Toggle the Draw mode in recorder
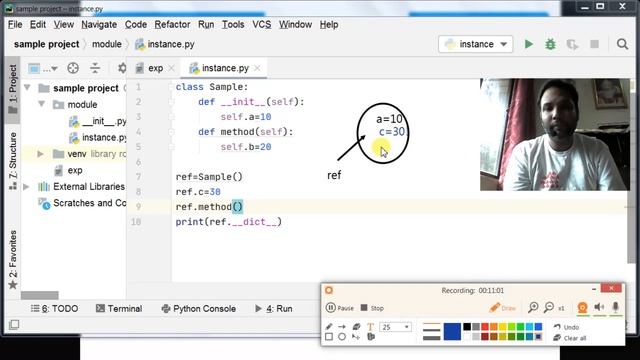Viewport: 640px width, 360px height. tap(503, 308)
